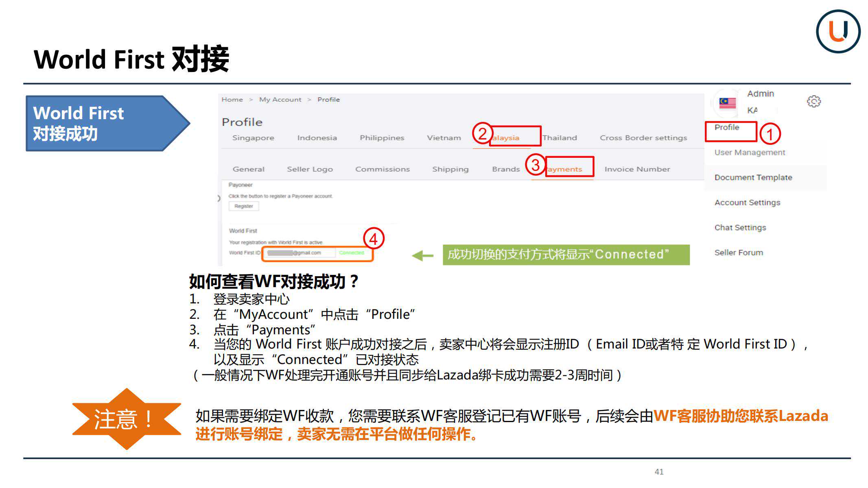The height and width of the screenshot is (488, 868).
Task: Click step text '登录卖家中心'
Action: [251, 299]
